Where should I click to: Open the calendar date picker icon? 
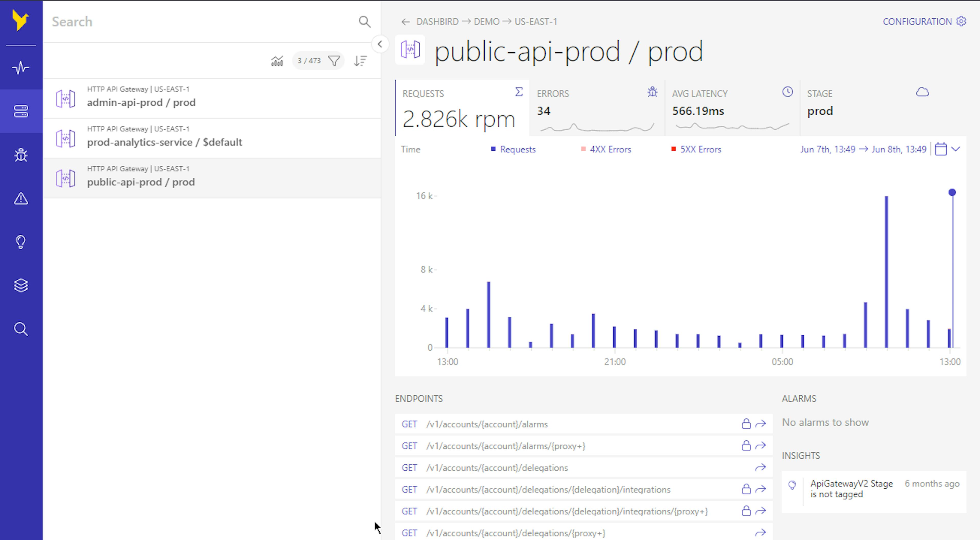click(940, 149)
